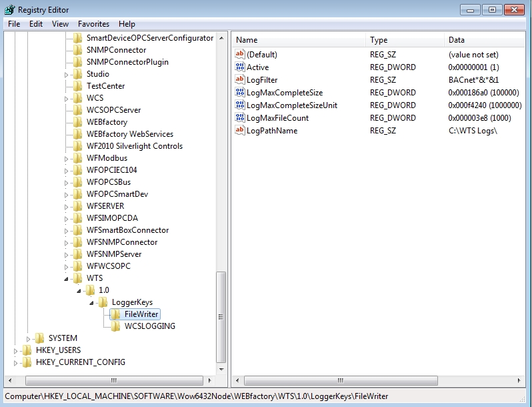
Task: Expand the WFOPCIEC104 tree node
Action: click(67, 171)
